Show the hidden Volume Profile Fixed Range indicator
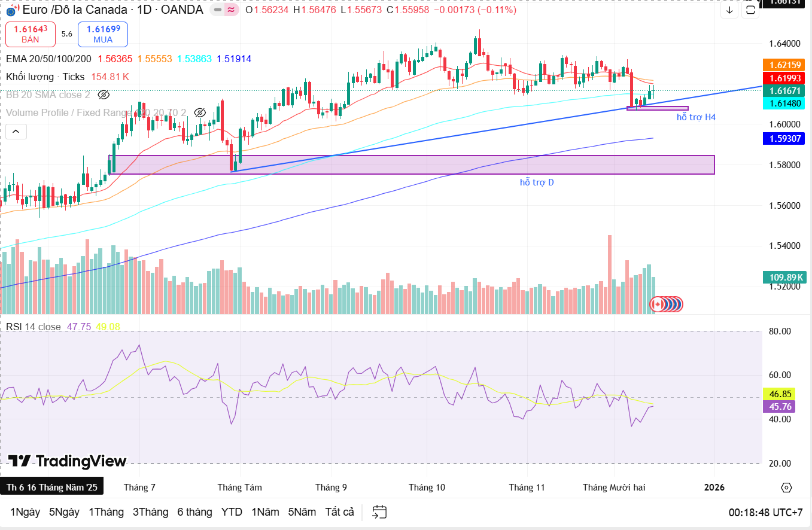 tap(200, 112)
